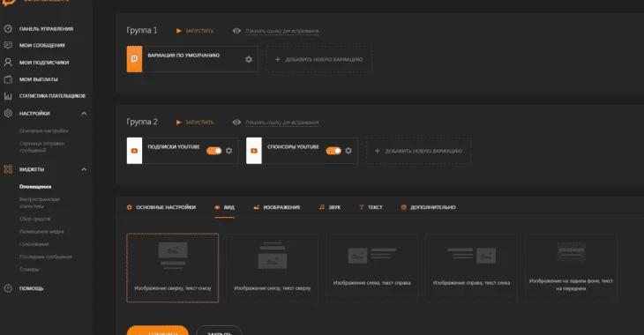644x335 pixels.
Task: Switch to Вид tab
Action: pyautogui.click(x=225, y=207)
